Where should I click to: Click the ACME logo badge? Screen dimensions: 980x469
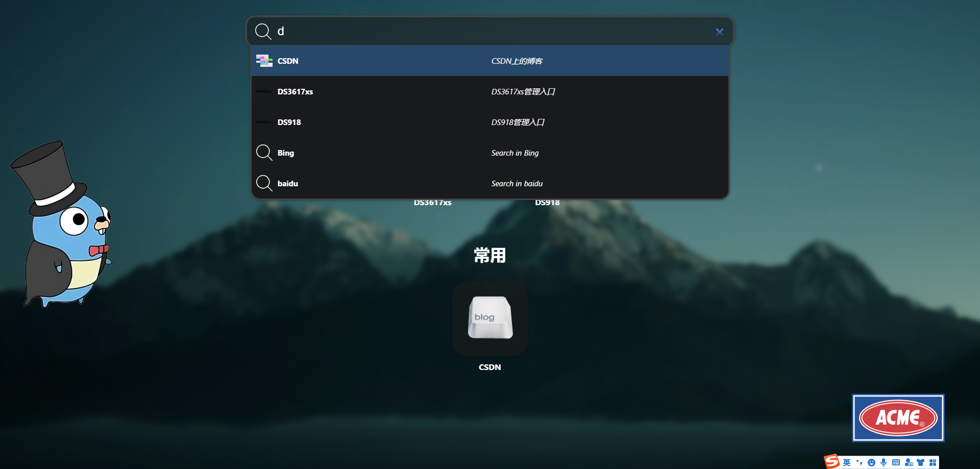[x=898, y=417]
